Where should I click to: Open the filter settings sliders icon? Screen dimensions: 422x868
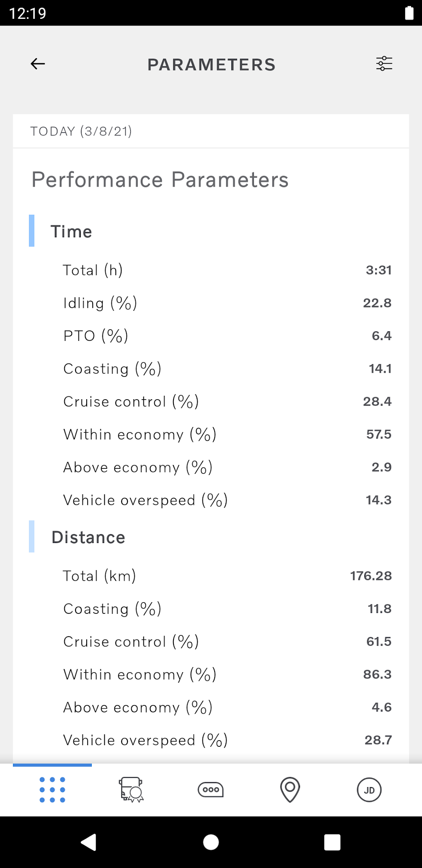pos(384,64)
